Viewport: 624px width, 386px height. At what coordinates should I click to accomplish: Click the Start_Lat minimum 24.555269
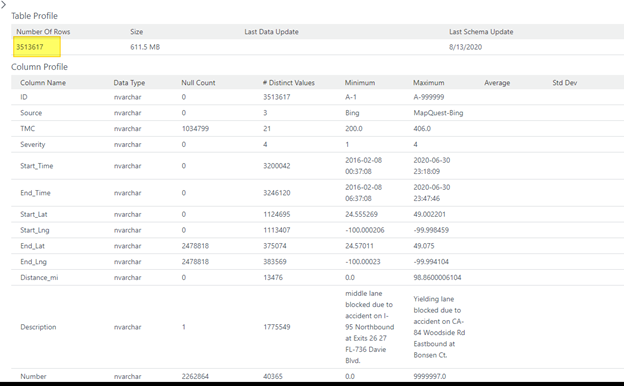[361, 214]
